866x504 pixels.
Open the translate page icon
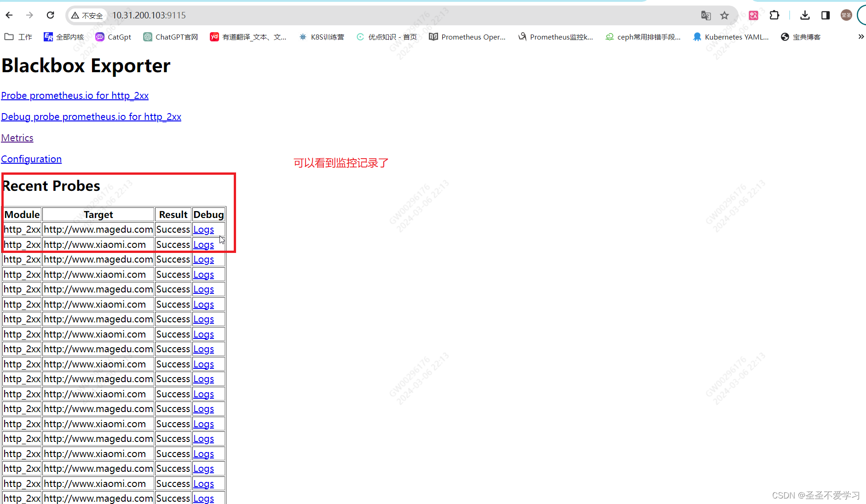pyautogui.click(x=706, y=15)
